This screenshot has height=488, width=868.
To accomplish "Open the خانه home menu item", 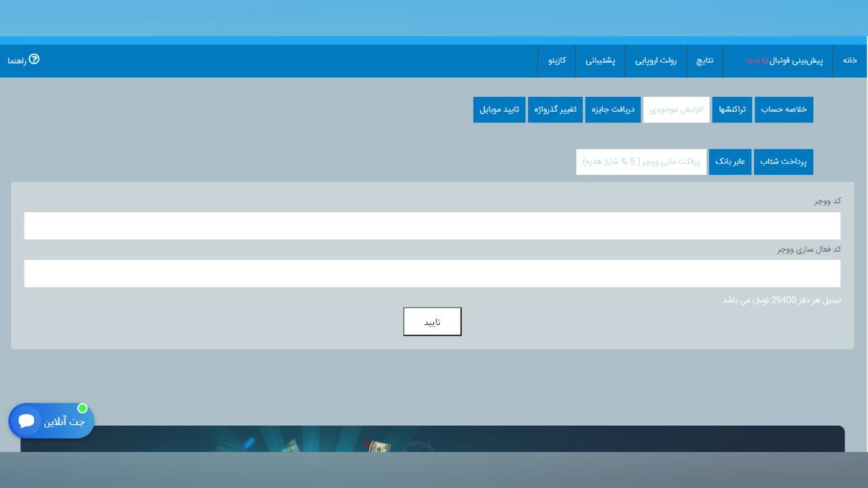I will coord(850,60).
